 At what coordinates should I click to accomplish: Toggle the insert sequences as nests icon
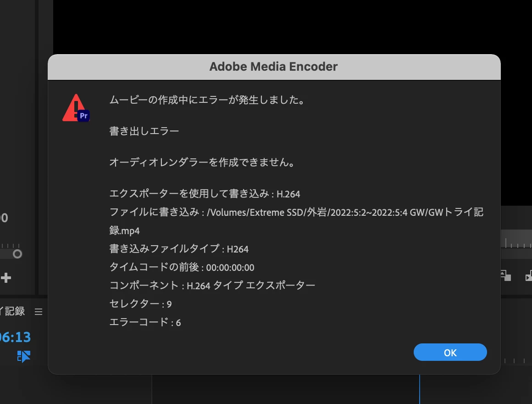point(23,356)
